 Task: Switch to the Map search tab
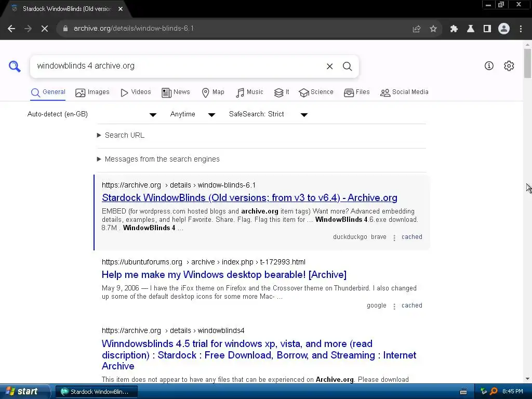pyautogui.click(x=213, y=92)
